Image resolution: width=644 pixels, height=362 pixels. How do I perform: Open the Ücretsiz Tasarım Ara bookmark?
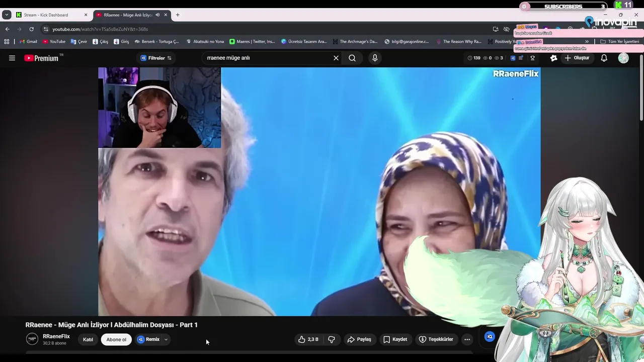(304, 42)
